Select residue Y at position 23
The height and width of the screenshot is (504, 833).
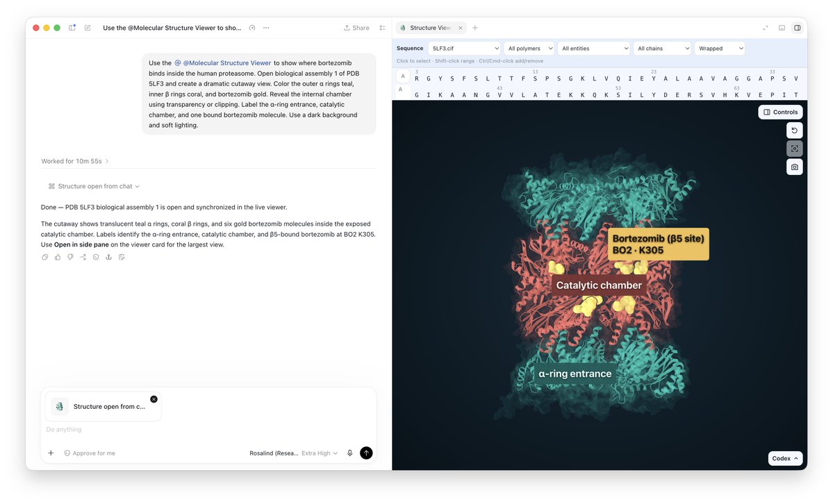pyautogui.click(x=654, y=78)
